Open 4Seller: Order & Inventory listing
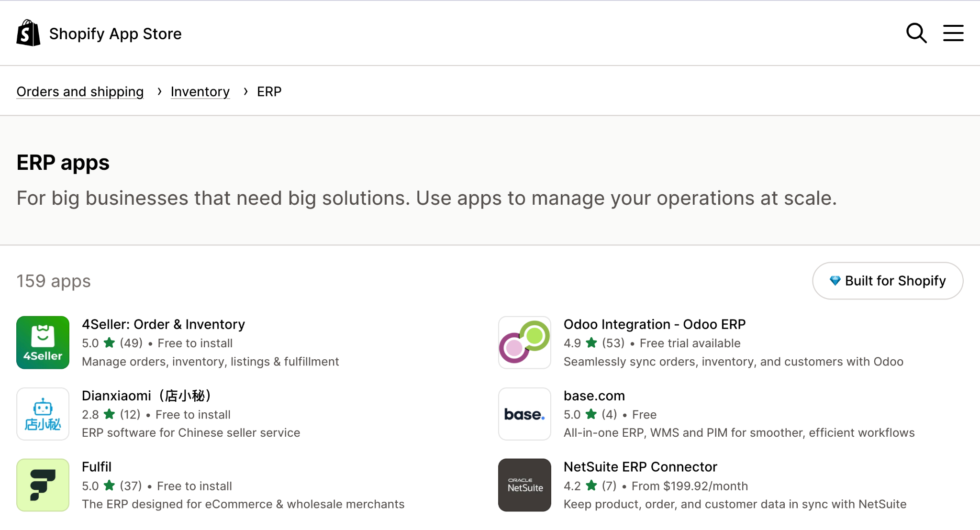 [x=163, y=324]
